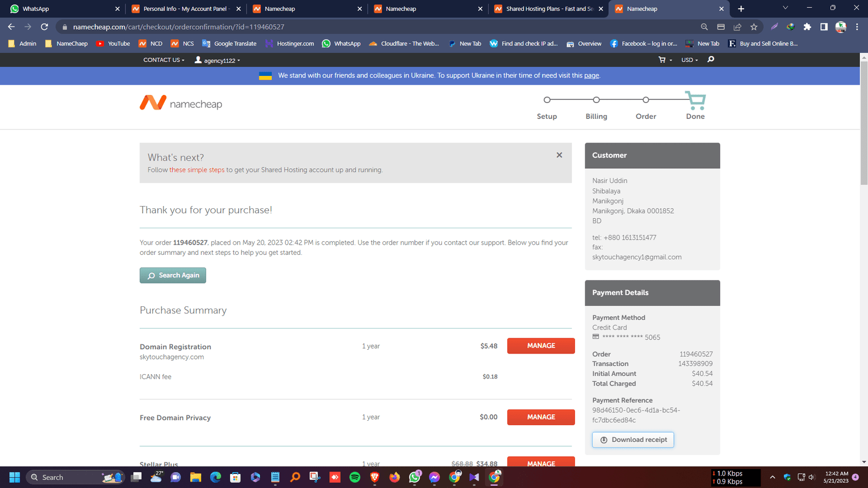
Task: Open Spotify from the taskbar
Action: [x=355, y=477]
